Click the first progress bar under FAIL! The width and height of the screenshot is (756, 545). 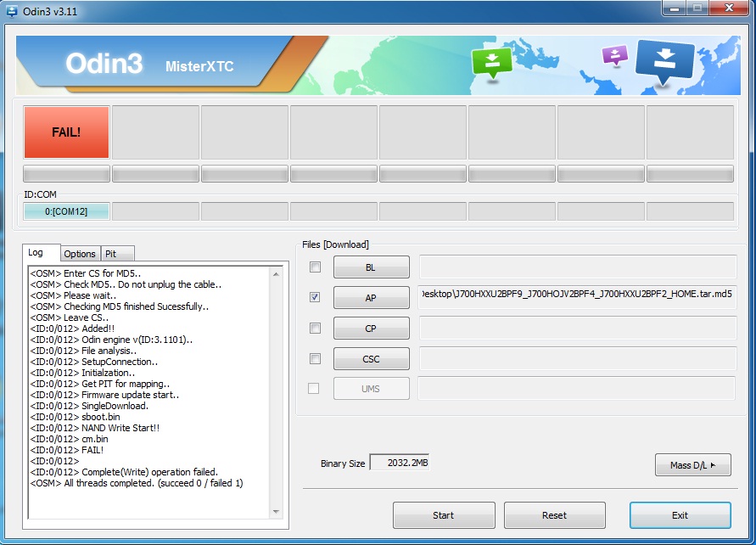coord(66,174)
